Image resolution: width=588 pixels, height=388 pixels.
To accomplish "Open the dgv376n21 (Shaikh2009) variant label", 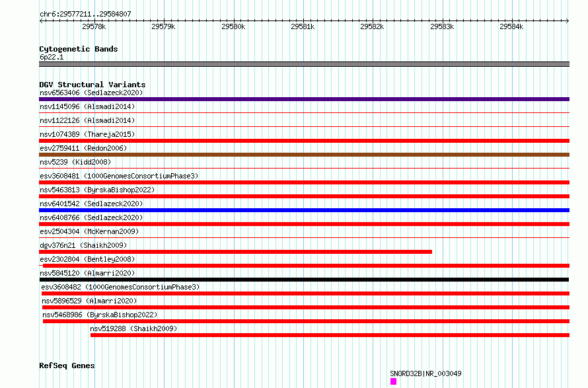I will click(83, 245).
